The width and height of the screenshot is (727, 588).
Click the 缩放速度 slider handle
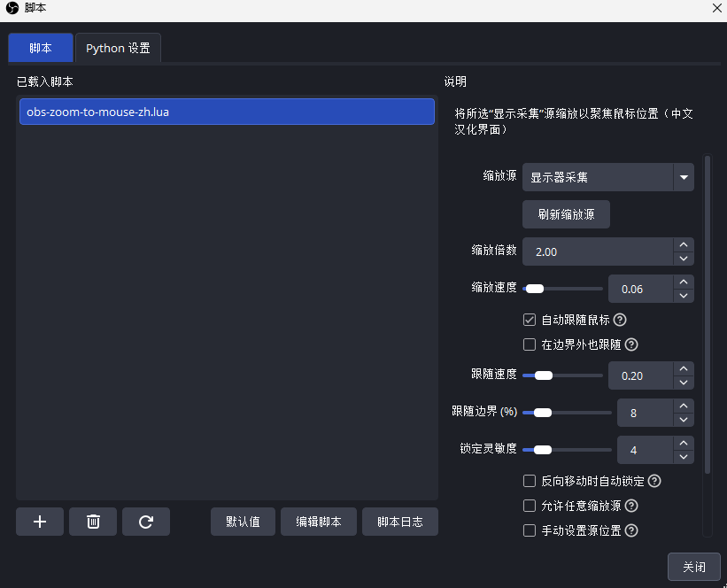(x=535, y=289)
